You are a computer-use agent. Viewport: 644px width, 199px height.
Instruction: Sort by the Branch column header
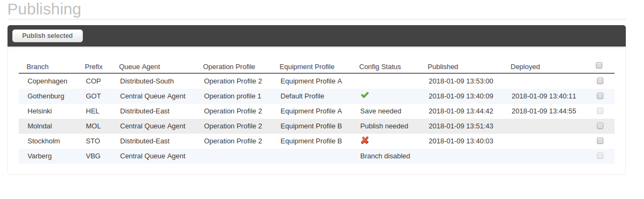tap(37, 67)
